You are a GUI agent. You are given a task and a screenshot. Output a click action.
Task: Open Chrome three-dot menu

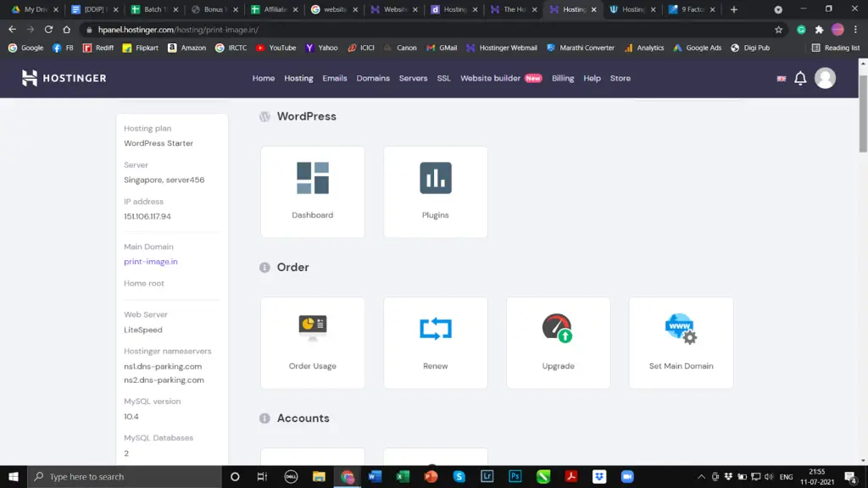(x=855, y=30)
